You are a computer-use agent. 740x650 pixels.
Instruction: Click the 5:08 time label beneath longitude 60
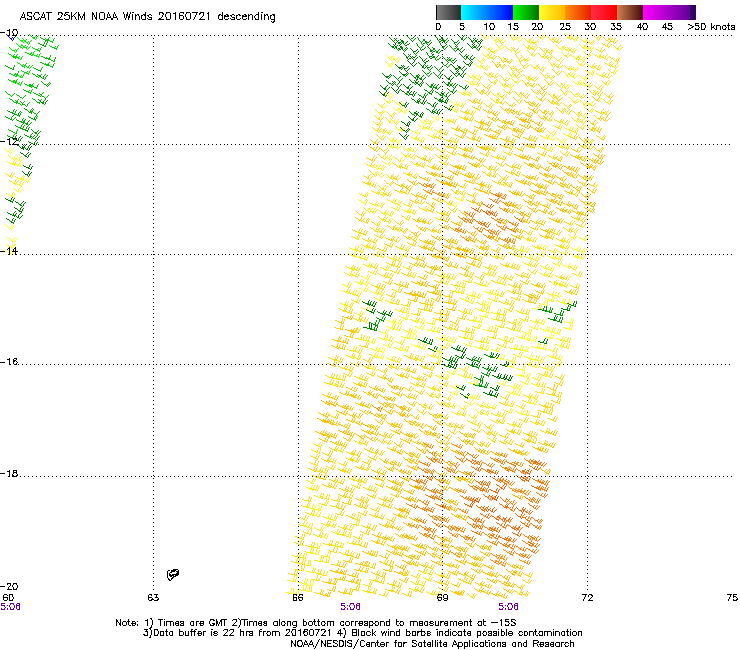point(10,607)
